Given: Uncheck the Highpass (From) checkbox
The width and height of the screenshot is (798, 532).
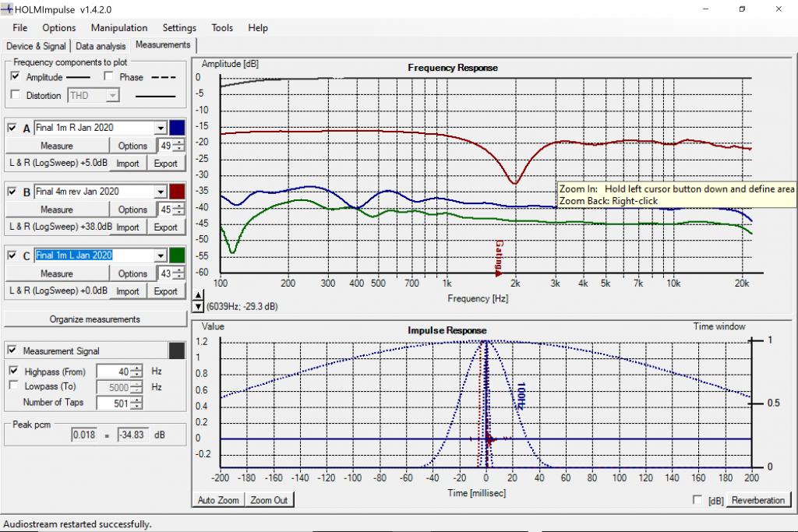Looking at the screenshot, I should pyautogui.click(x=14, y=371).
